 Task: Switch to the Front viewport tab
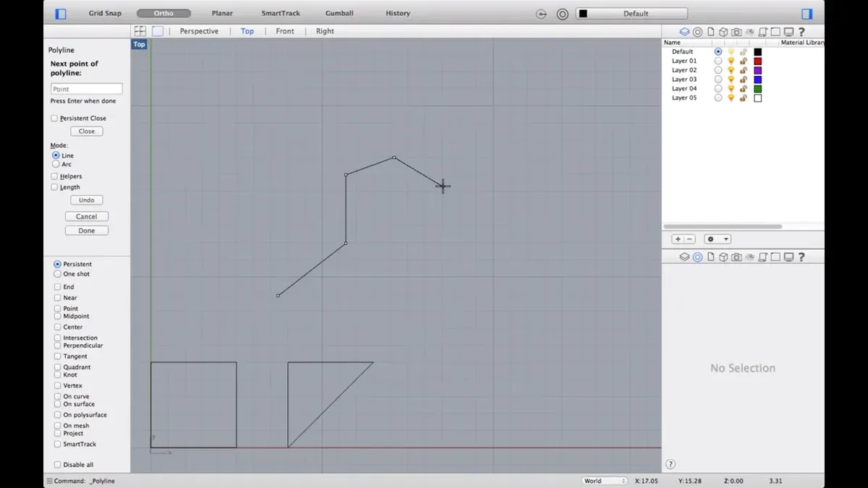[x=285, y=31]
